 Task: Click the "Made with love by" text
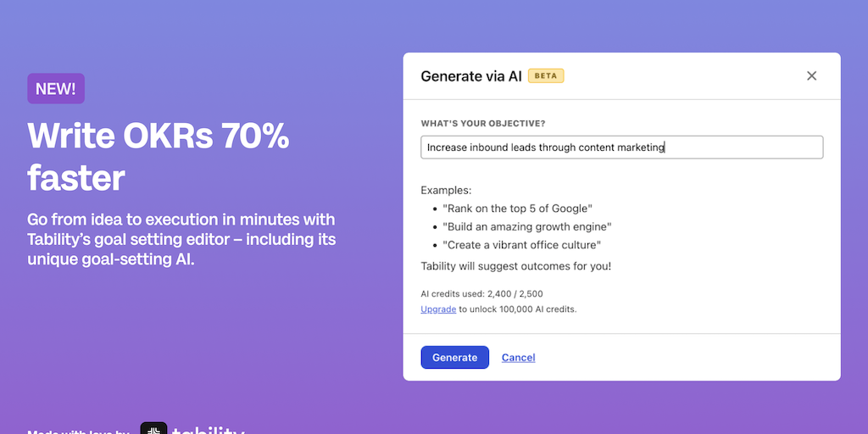click(78, 431)
